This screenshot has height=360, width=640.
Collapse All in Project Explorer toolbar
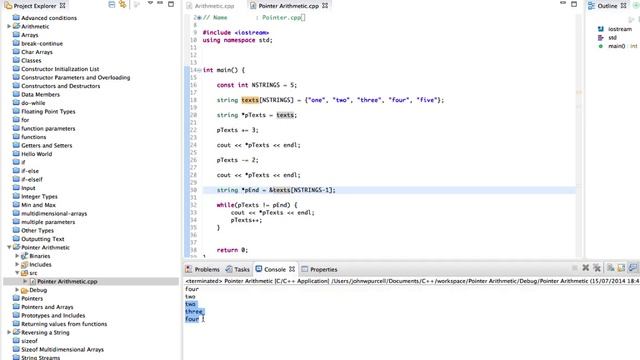(111, 4)
